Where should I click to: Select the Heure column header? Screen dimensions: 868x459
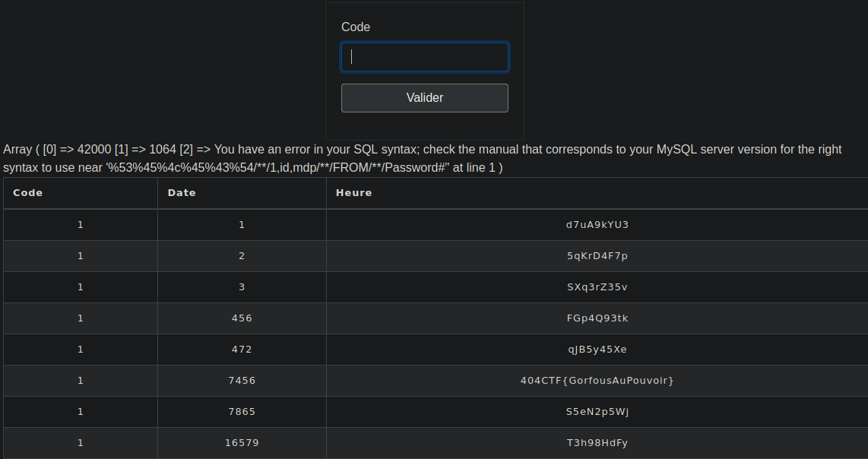coord(353,193)
